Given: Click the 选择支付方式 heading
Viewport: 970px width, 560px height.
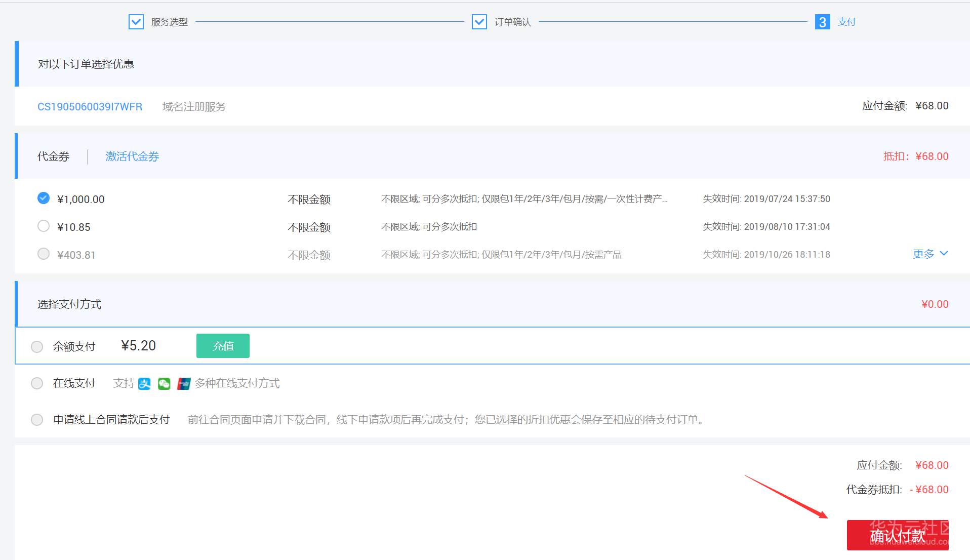Looking at the screenshot, I should click(69, 304).
